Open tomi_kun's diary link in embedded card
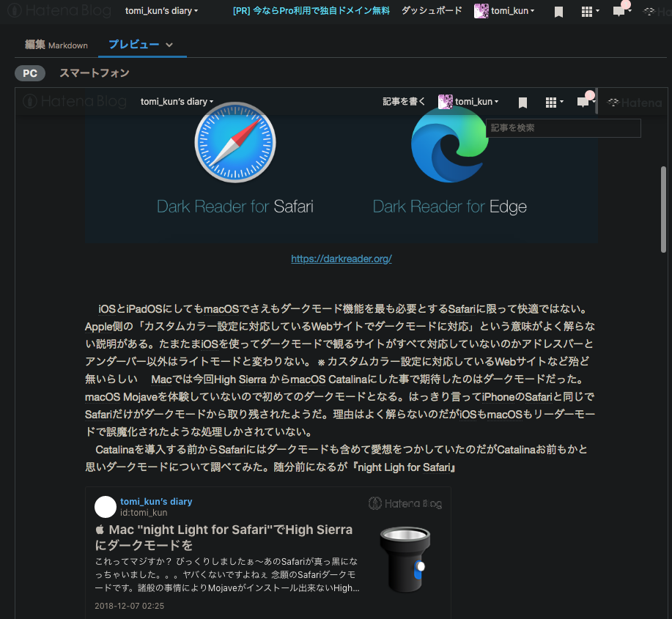Viewport: 672px width, 619px height. 156,501
